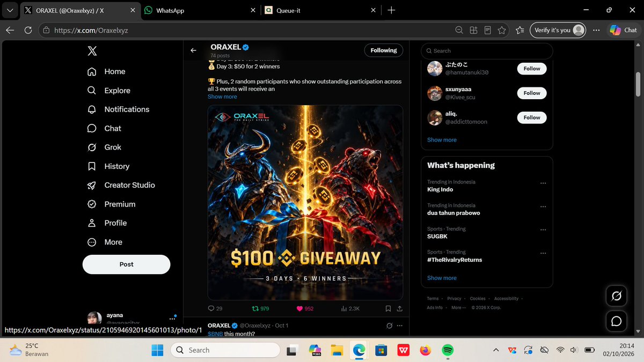The height and width of the screenshot is (362, 644).
Task: Open the SUGBK trending topic
Action: pos(437,236)
